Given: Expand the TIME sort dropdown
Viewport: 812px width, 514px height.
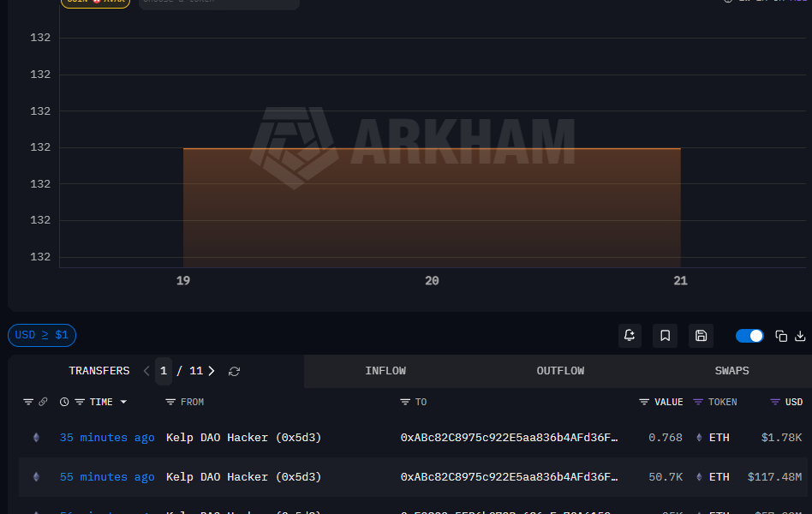Looking at the screenshot, I should click(x=122, y=401).
